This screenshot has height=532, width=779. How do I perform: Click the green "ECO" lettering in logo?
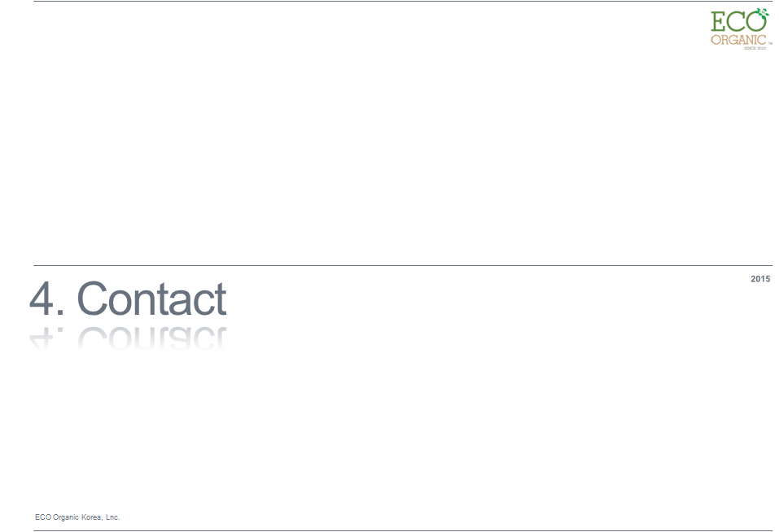pos(739,21)
